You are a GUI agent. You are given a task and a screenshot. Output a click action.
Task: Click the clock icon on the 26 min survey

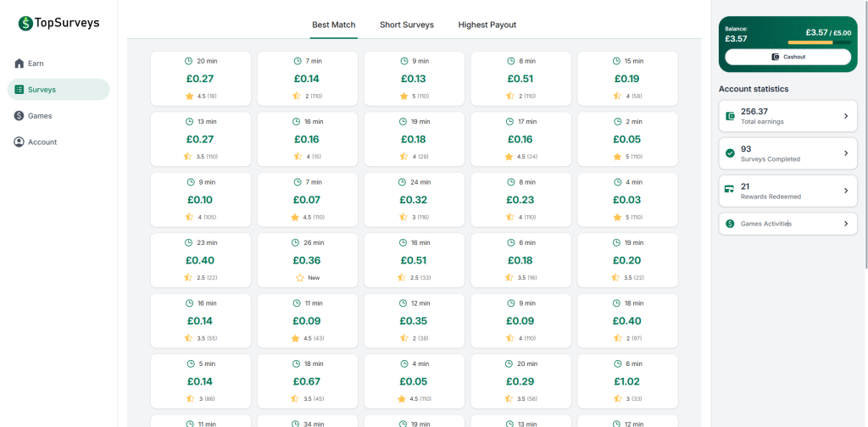point(295,242)
